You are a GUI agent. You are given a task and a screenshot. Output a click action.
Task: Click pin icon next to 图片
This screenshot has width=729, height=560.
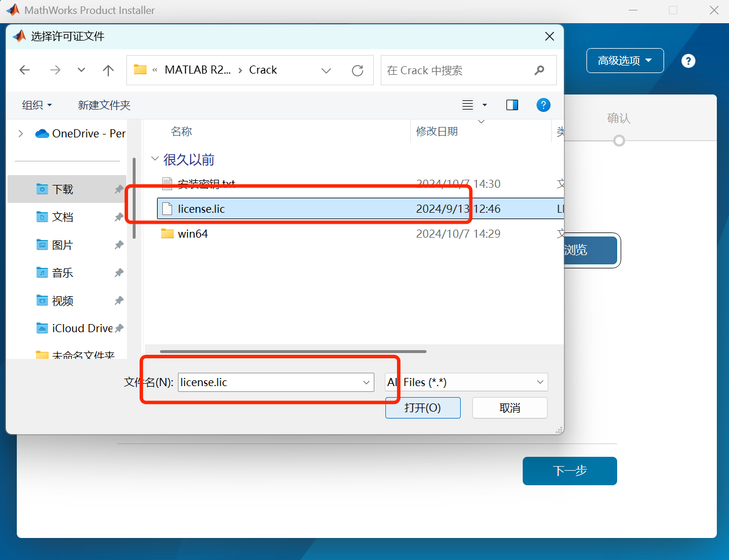tap(119, 245)
